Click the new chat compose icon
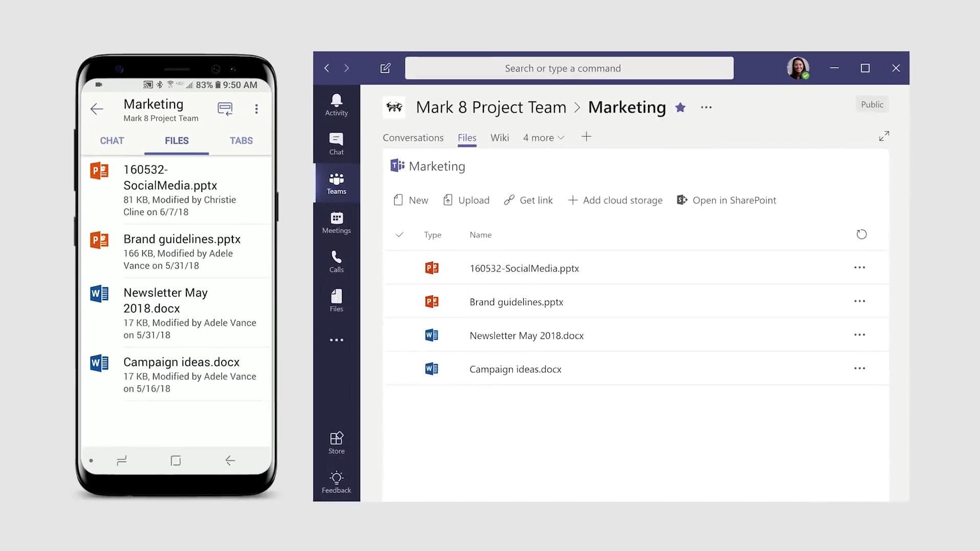The width and height of the screenshot is (980, 551). click(386, 68)
